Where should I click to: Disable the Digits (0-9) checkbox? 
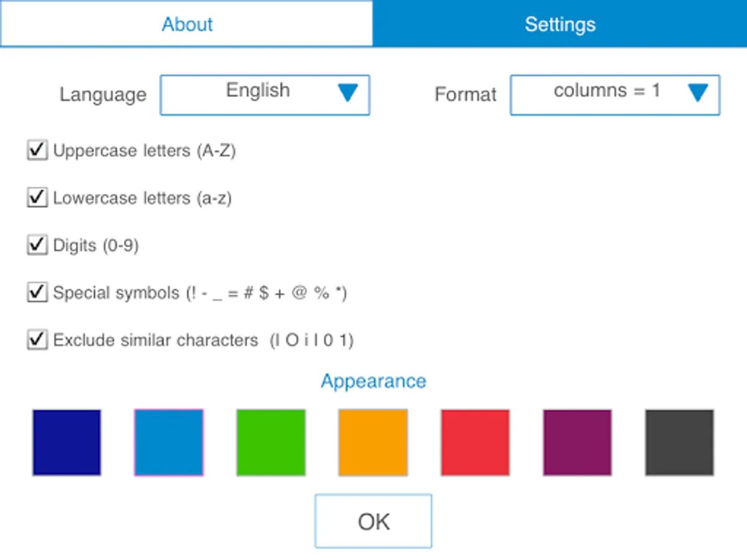click(x=37, y=245)
